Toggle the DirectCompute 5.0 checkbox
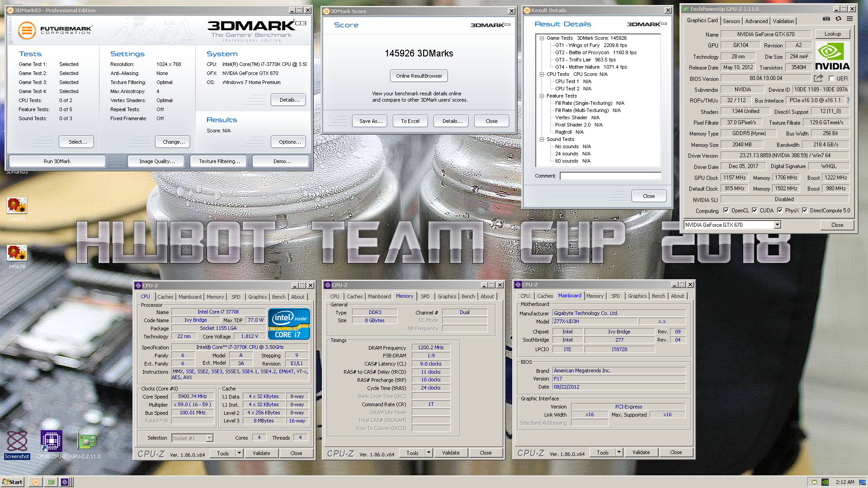This screenshot has height=488, width=868. [804, 211]
